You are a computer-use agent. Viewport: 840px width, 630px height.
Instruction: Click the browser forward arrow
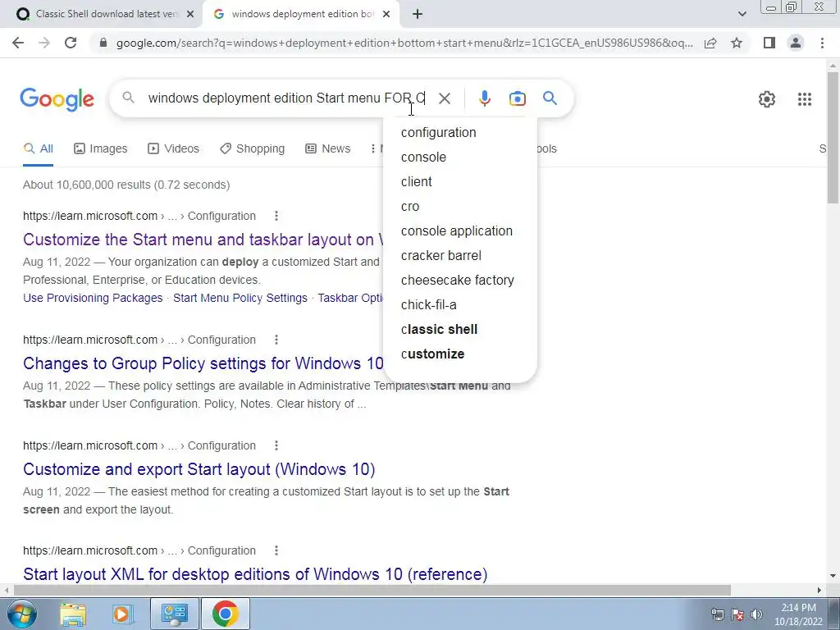(x=44, y=43)
